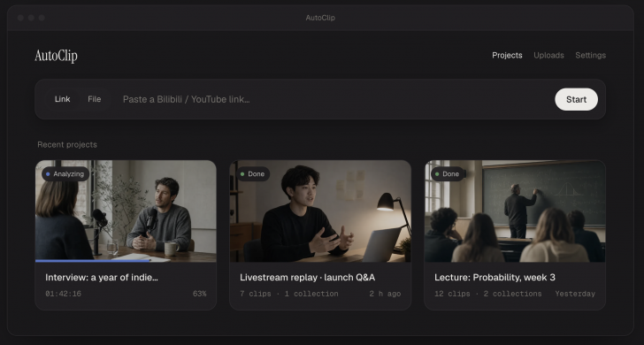Viewport: 644px width, 345px height.
Task: Click the Analyzing status badge
Action: 65,174
